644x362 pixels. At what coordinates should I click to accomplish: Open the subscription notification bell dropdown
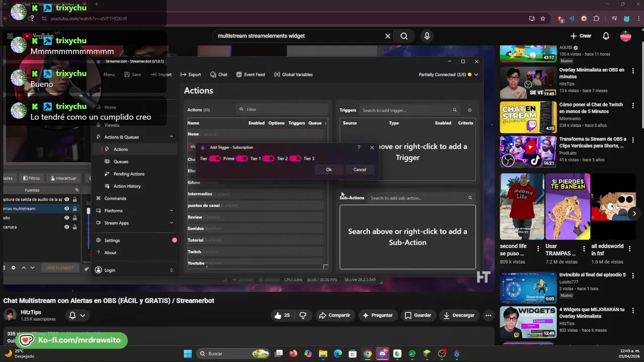pos(77,315)
